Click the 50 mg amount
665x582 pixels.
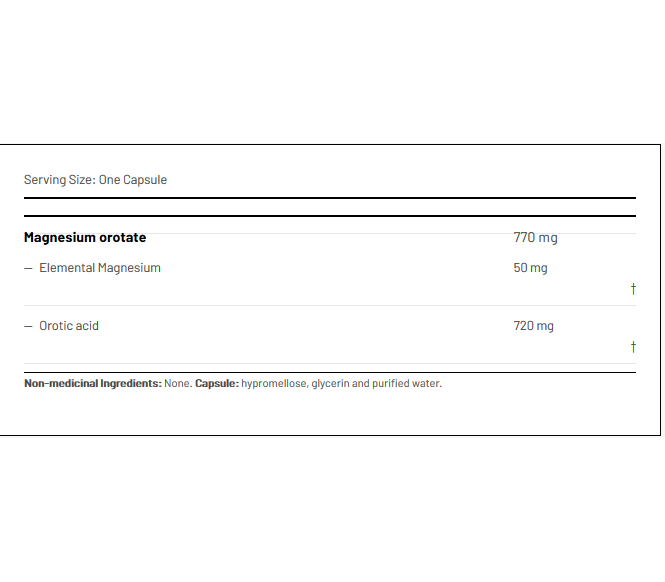tap(530, 268)
